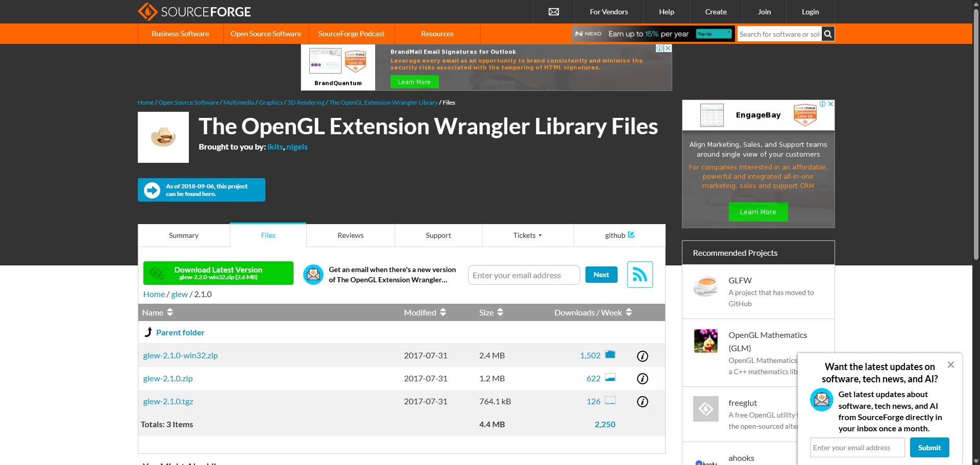
Task: Click external link icon beside github tab
Action: 631,235
